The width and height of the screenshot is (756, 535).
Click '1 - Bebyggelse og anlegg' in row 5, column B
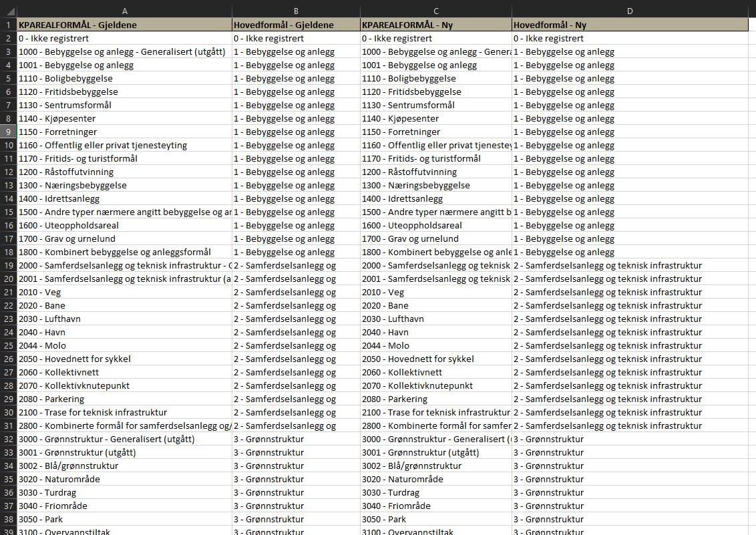296,79
